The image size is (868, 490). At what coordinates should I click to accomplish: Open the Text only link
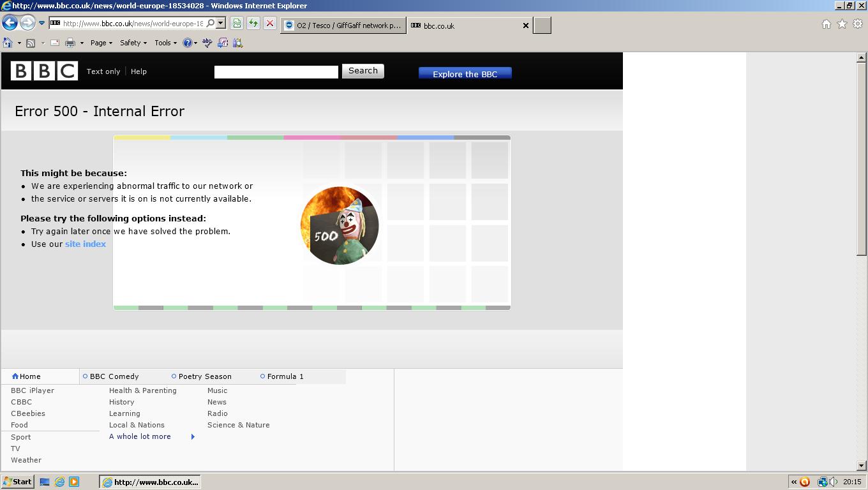(103, 71)
